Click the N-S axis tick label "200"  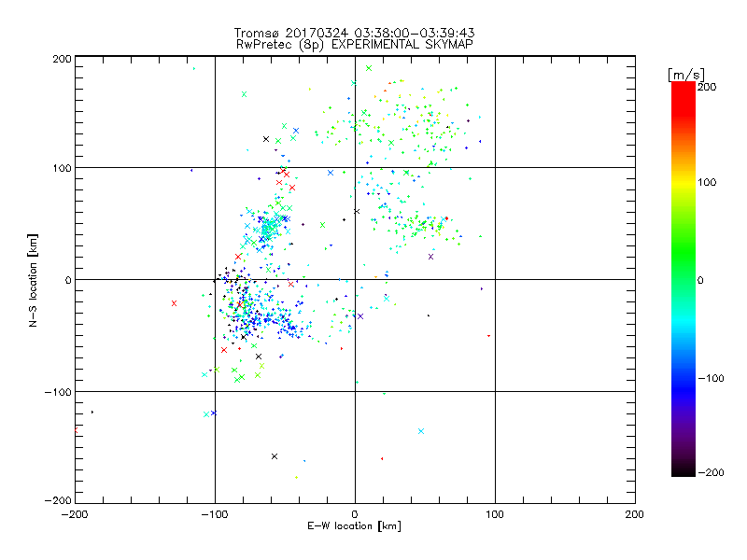(62, 59)
